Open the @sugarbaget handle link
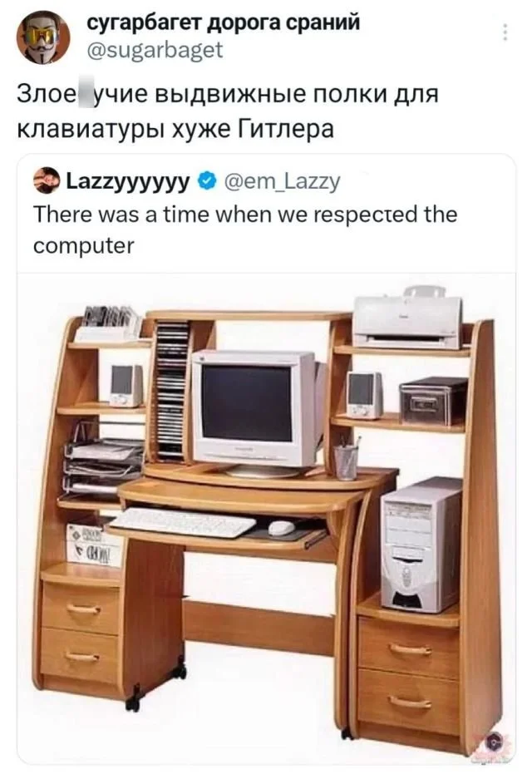 coord(155,51)
